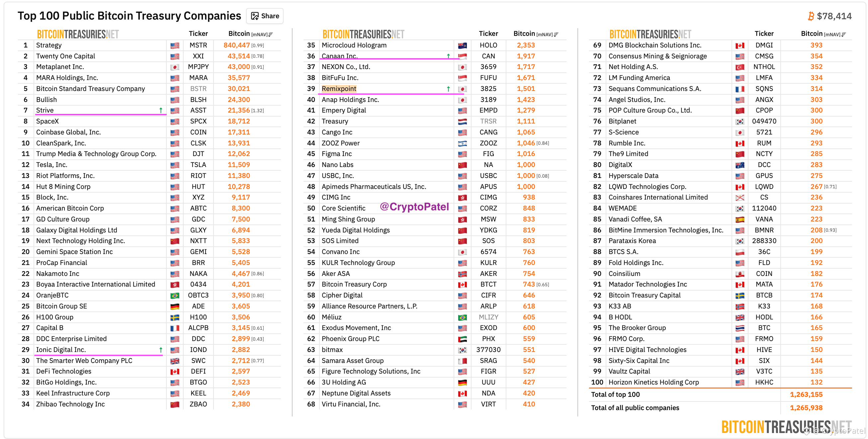Click the Israel flag in the ZOOZ Power row
Viewport: 868px width, 439px height.
[462, 143]
